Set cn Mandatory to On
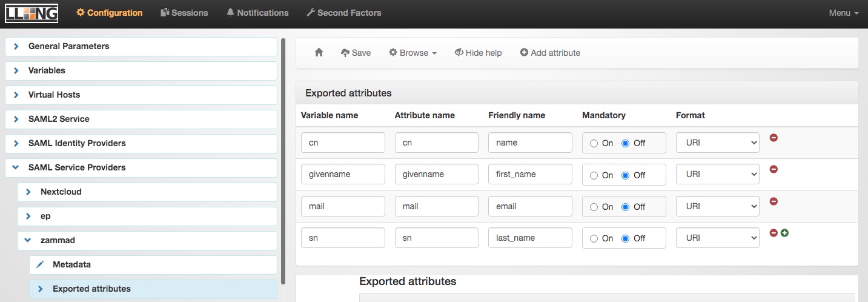The width and height of the screenshot is (868, 302). (x=594, y=144)
